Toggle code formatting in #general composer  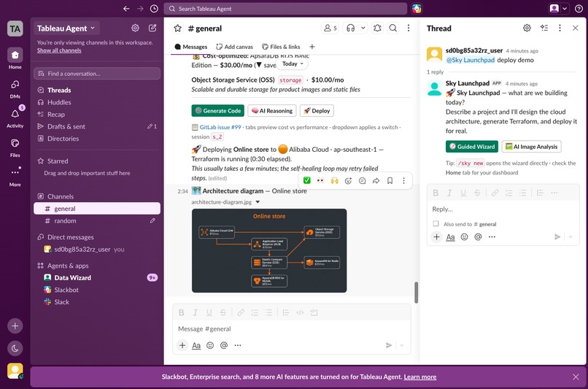tap(300, 312)
